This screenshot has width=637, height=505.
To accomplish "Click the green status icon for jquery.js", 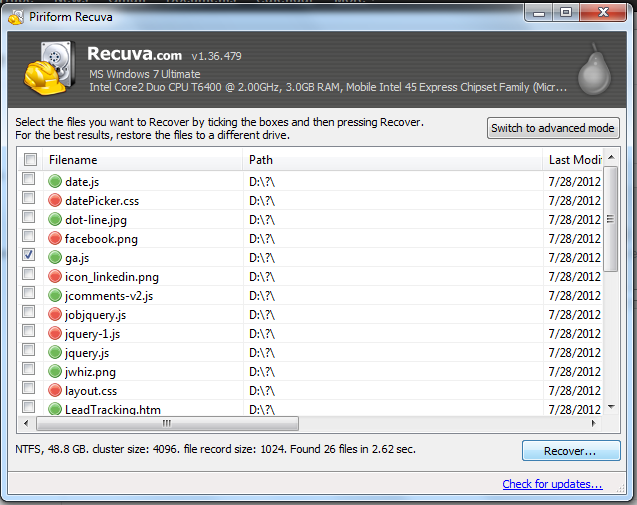I will pyautogui.click(x=55, y=352).
